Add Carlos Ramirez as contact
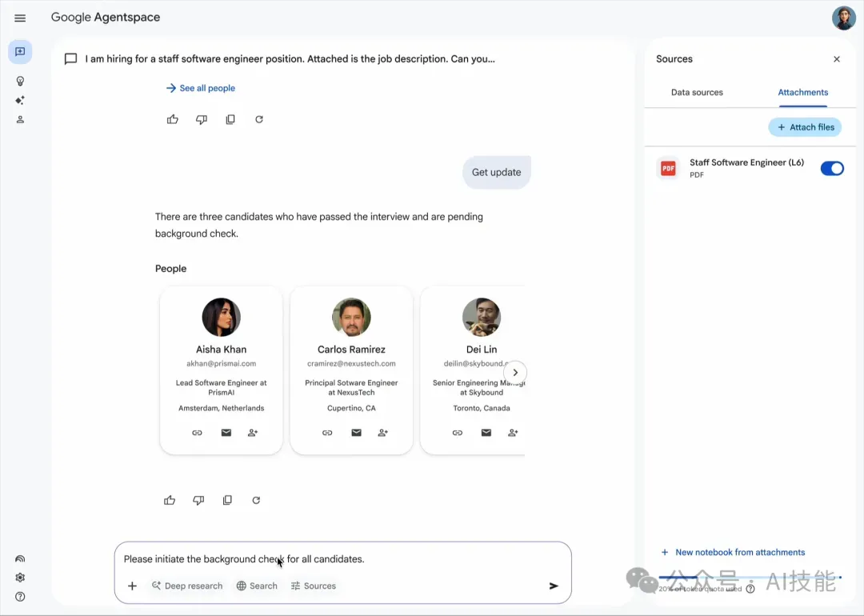This screenshot has height=616, width=864. (x=383, y=433)
